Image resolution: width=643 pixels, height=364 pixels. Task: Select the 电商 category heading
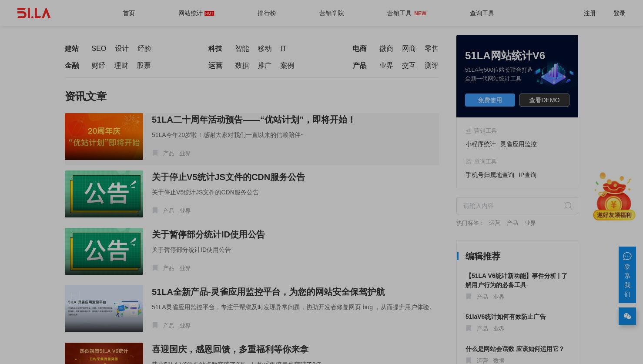tap(360, 48)
